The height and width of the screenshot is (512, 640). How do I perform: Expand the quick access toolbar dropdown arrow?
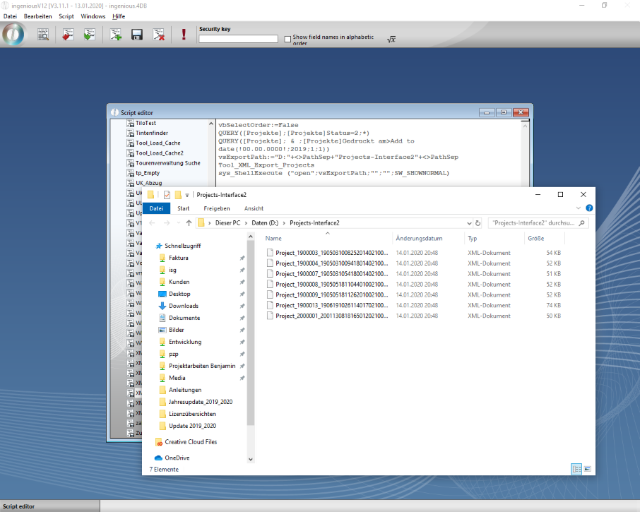pos(189,194)
